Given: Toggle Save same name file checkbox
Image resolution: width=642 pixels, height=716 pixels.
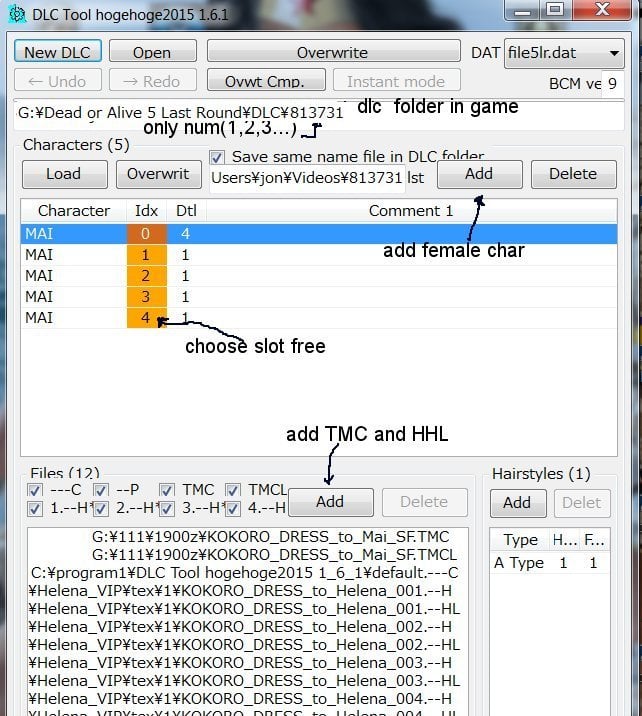Looking at the screenshot, I should (216, 158).
